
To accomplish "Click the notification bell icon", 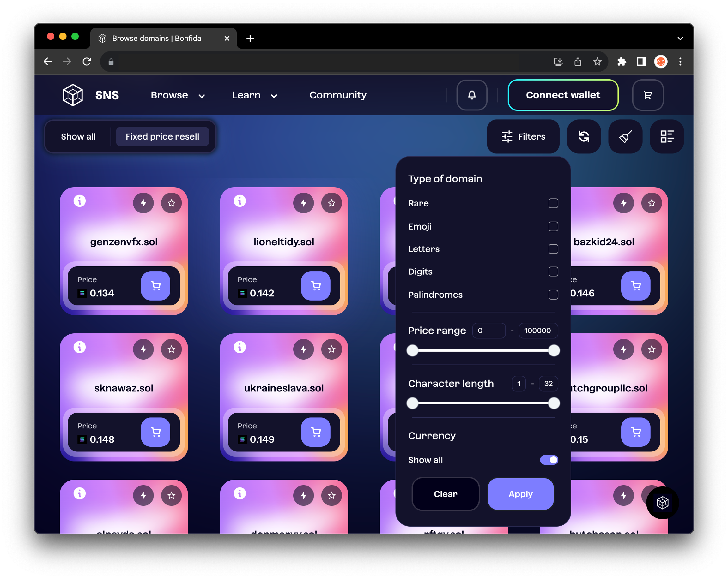I will [x=471, y=95].
